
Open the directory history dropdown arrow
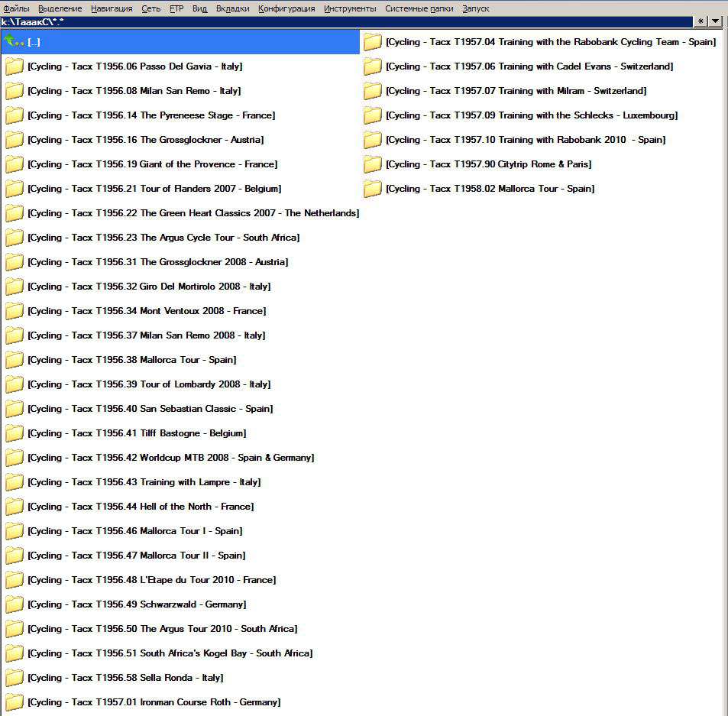[715, 21]
